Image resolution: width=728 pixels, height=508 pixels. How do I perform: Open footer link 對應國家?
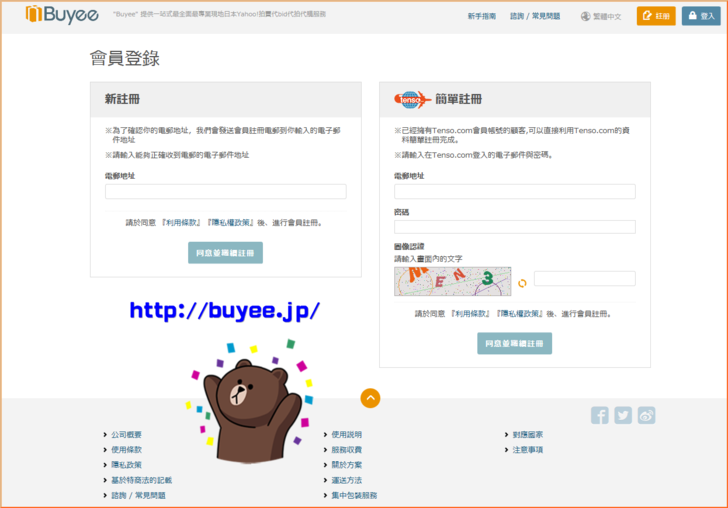527,435
